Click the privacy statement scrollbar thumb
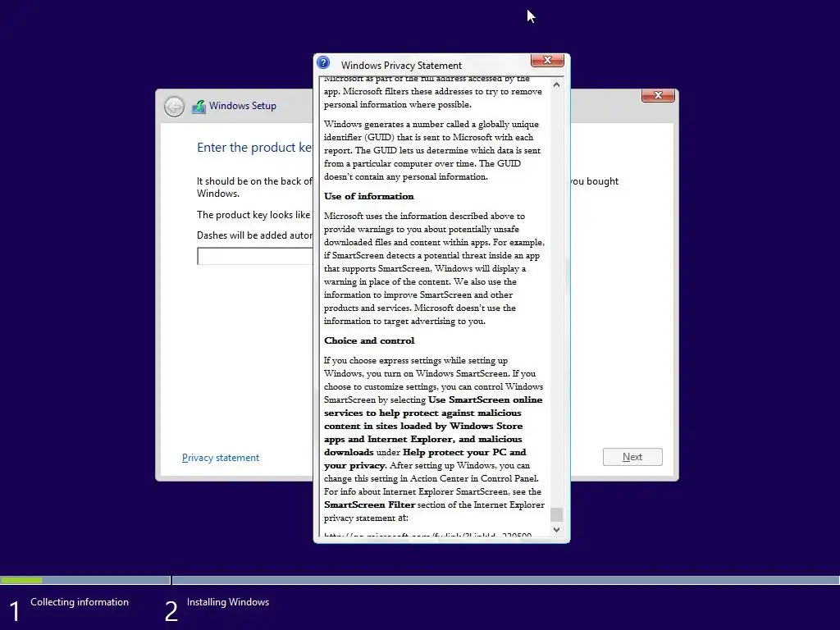The height and width of the screenshot is (630, 840). pos(557,514)
